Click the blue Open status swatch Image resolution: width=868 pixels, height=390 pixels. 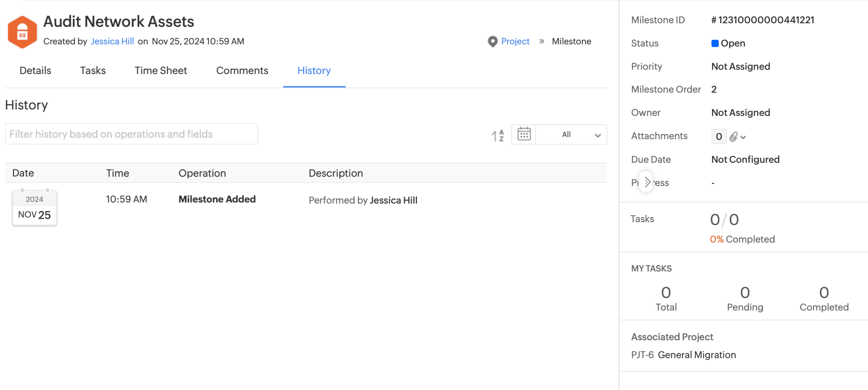[x=715, y=43]
